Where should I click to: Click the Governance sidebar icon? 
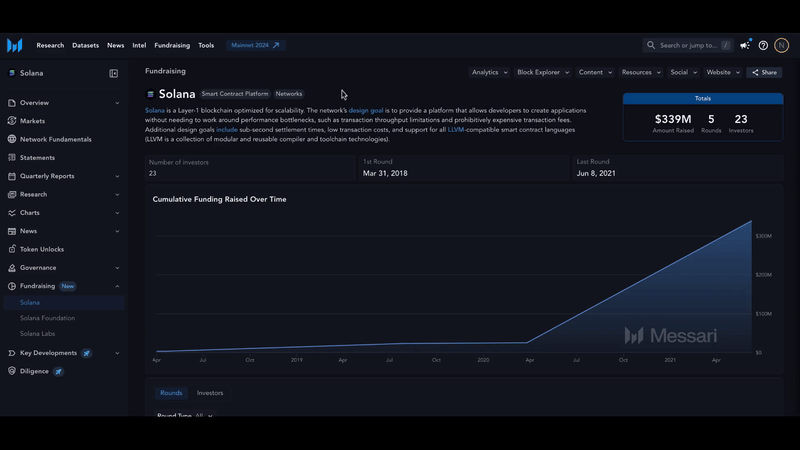pyautogui.click(x=12, y=268)
